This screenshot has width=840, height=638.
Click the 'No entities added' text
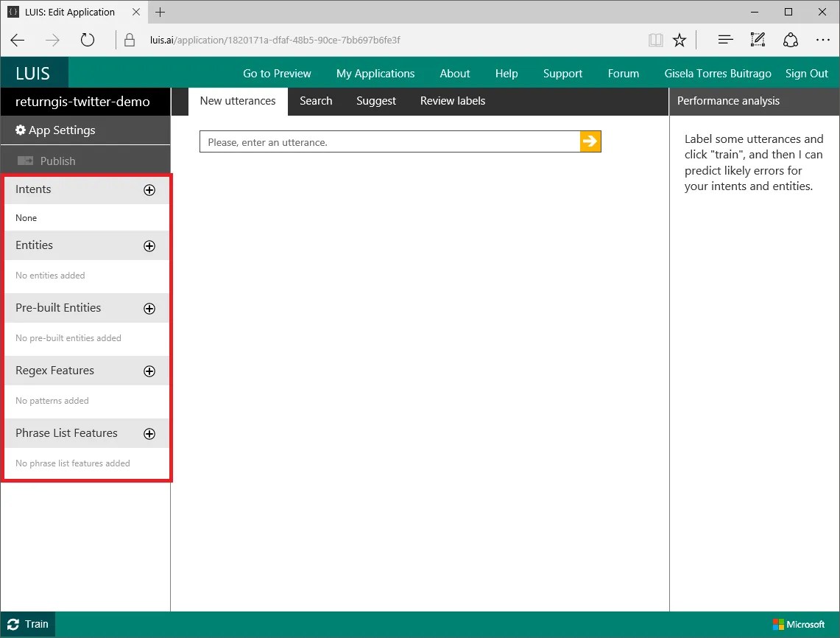coord(50,275)
